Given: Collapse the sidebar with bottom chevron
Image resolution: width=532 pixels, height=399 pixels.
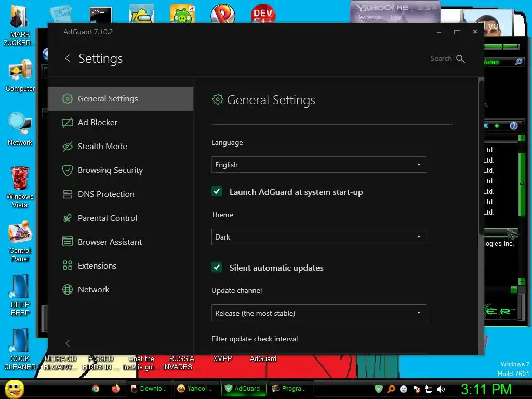Looking at the screenshot, I should (68, 343).
